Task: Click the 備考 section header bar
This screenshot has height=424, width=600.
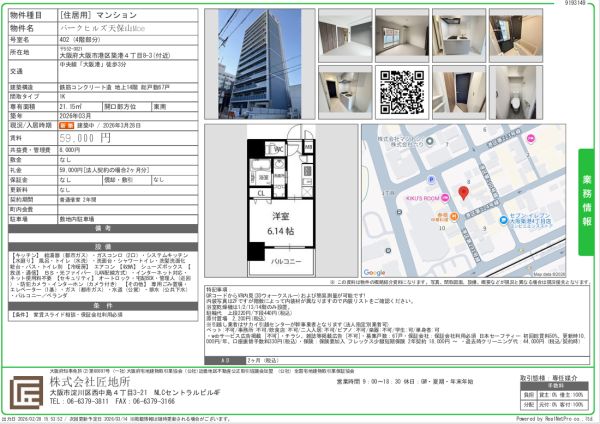Action: click(103, 228)
